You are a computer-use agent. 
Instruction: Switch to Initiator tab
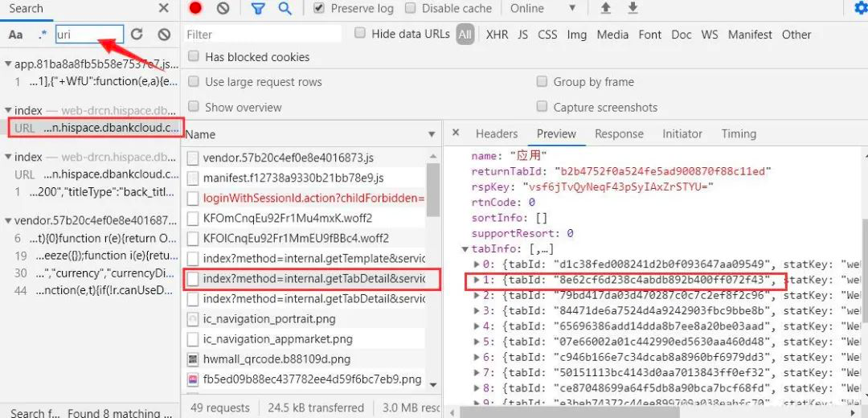[x=682, y=134]
